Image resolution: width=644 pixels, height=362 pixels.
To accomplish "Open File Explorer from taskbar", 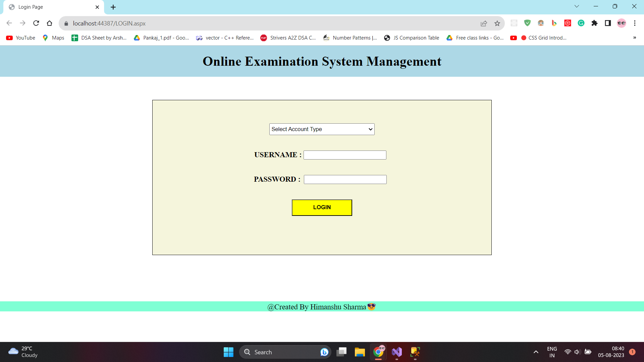I will click(360, 352).
